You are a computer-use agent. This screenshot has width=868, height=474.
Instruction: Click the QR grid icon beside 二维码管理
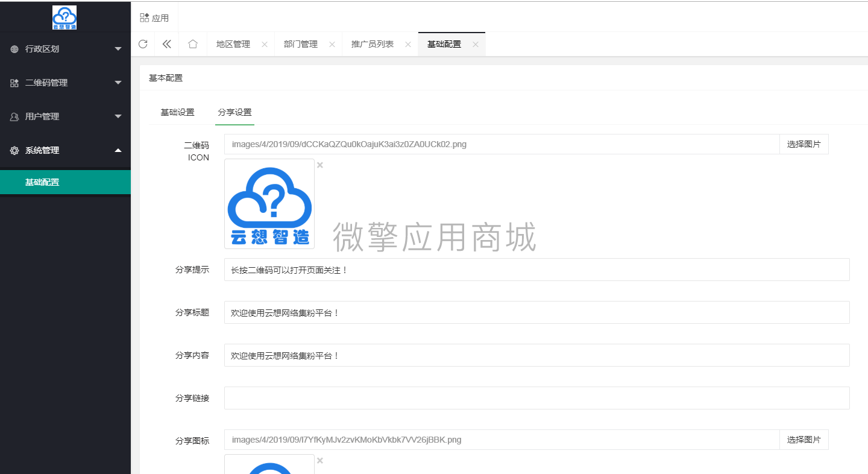[x=14, y=83]
